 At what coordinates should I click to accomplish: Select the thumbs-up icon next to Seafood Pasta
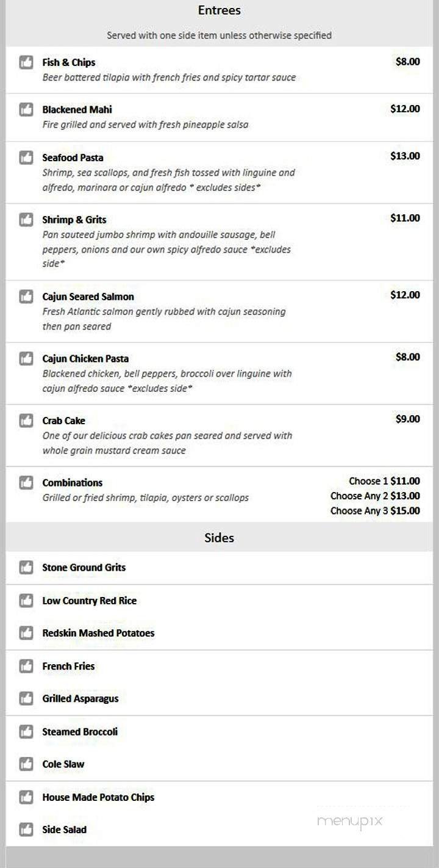point(26,157)
